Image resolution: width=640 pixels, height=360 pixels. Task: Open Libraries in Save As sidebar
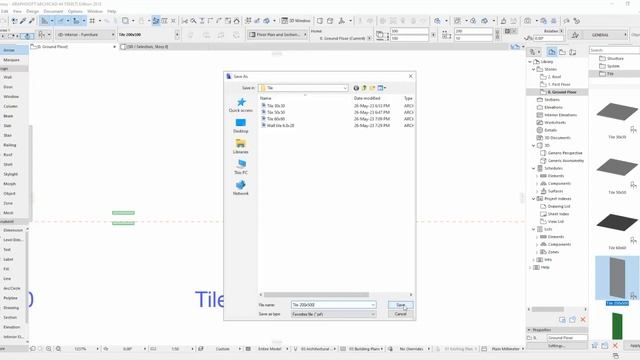[241, 147]
